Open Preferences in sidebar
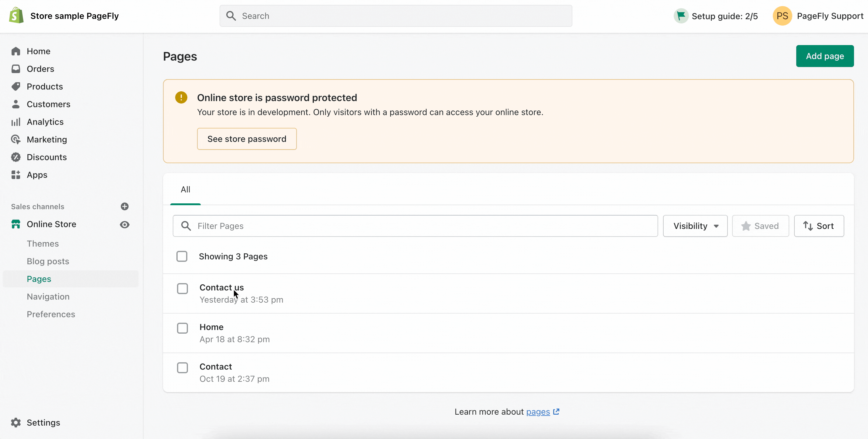 point(51,314)
